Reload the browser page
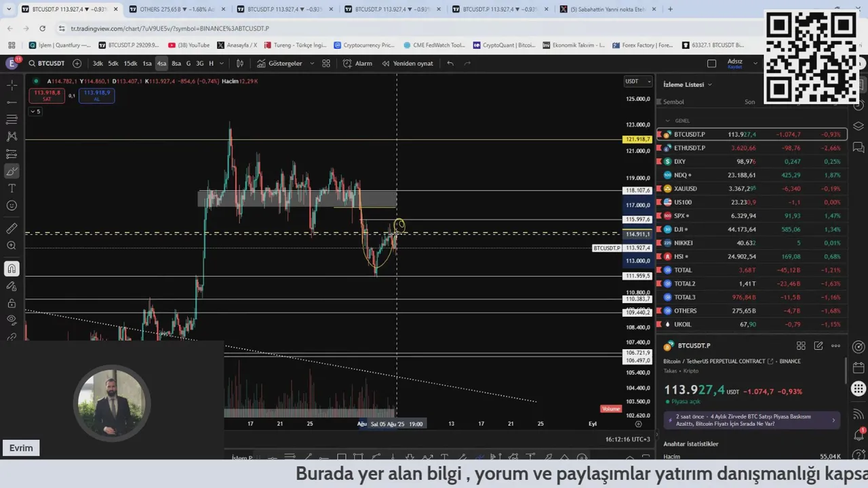This screenshot has height=488, width=868. click(42, 28)
